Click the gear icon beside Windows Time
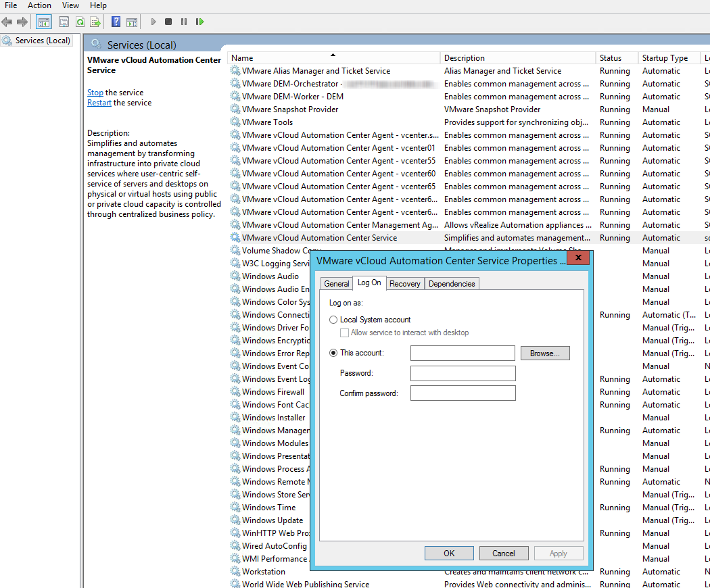Image resolution: width=710 pixels, height=588 pixels. [235, 507]
